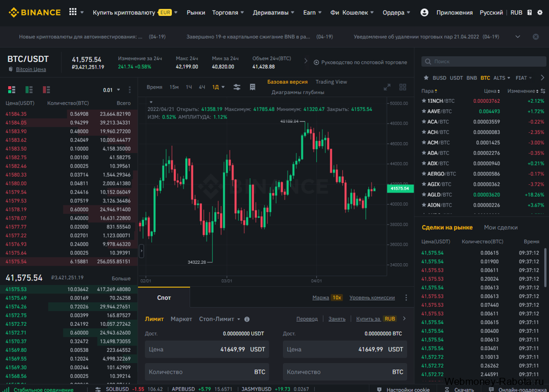
Task: Expand the Деривативы menu
Action: pyautogui.click(x=274, y=12)
